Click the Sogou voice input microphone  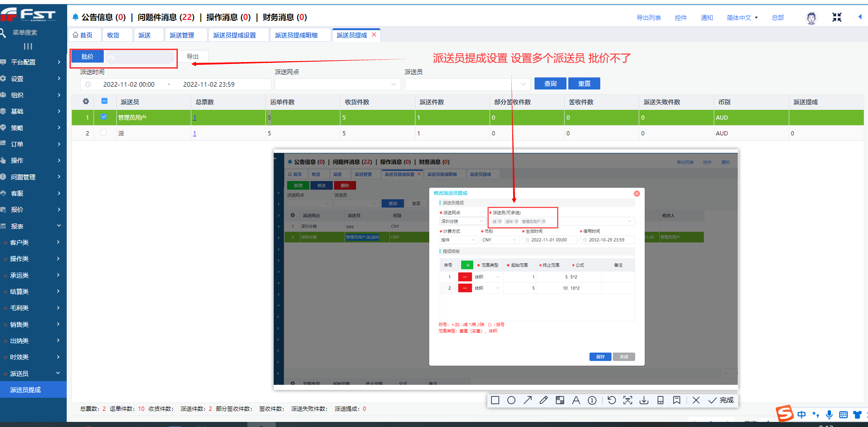(830, 414)
